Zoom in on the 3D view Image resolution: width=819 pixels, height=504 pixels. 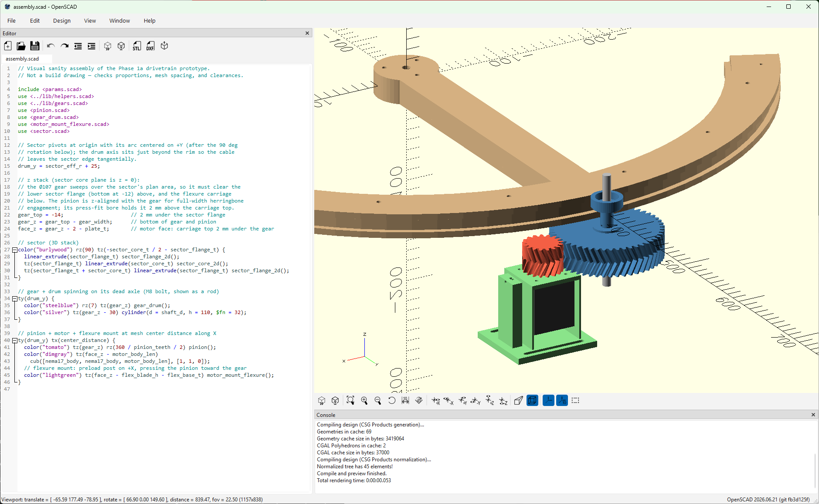[x=364, y=401]
